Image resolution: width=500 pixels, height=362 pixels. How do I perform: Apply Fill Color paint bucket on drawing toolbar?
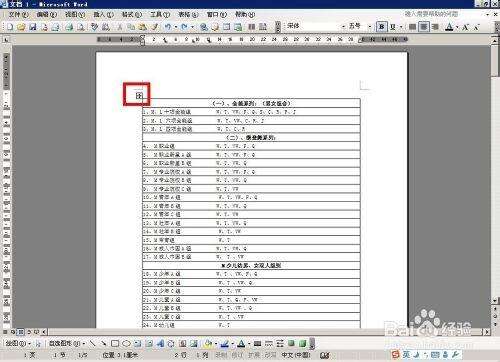coord(208,343)
